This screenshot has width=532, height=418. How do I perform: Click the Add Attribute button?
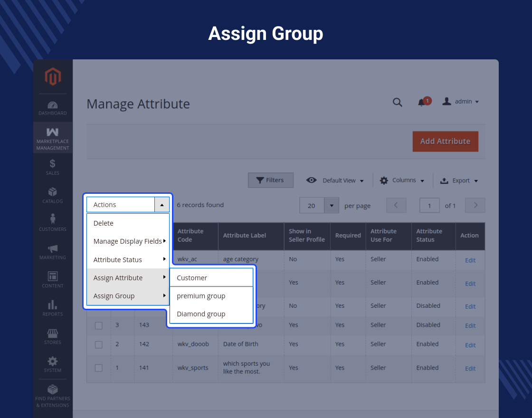tap(445, 142)
